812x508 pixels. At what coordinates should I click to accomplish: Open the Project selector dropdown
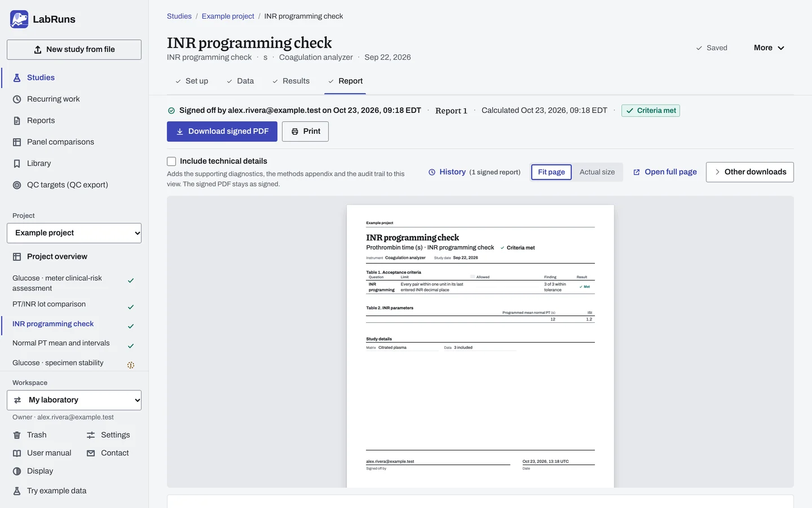pyautogui.click(x=74, y=233)
